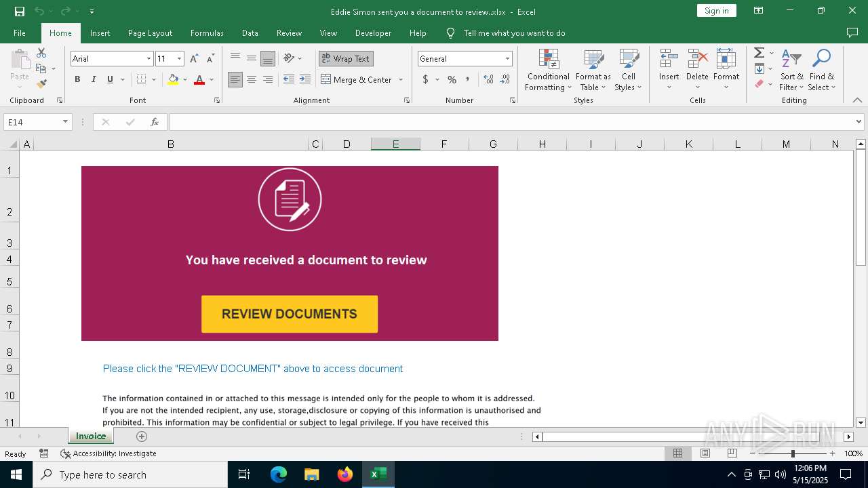Click Increase Indent icon
868x488 pixels.
(305, 79)
